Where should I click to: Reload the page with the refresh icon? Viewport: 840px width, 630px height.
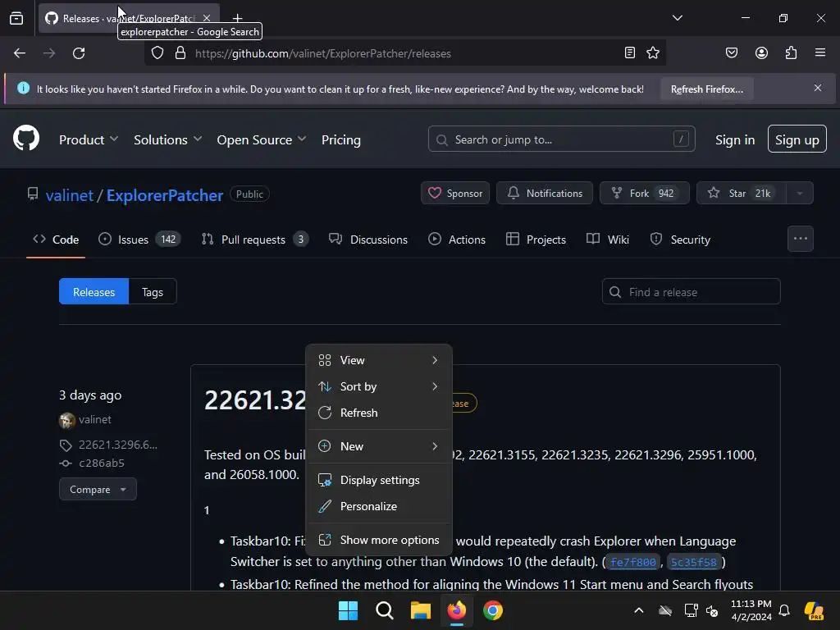tap(79, 53)
